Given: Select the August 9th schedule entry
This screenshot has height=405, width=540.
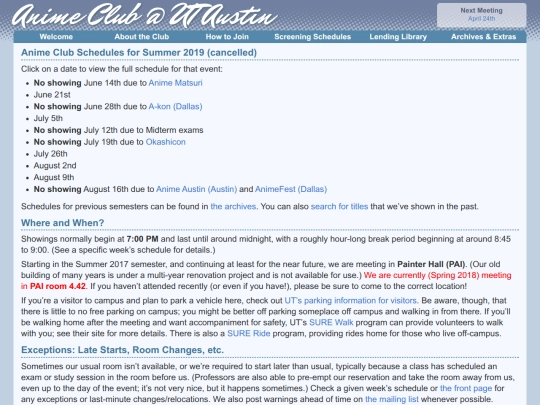Looking at the screenshot, I should (54, 177).
